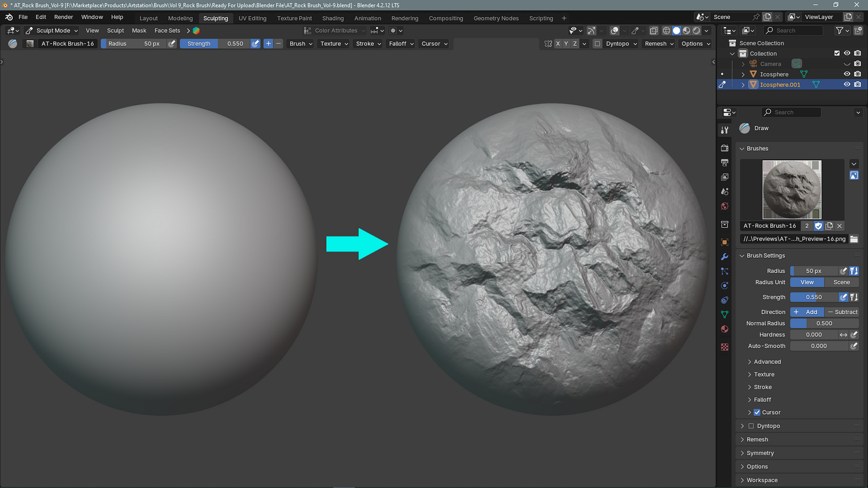Click the Strength slider in tool header
Viewport: 868px width, 488px height.
tap(215, 44)
